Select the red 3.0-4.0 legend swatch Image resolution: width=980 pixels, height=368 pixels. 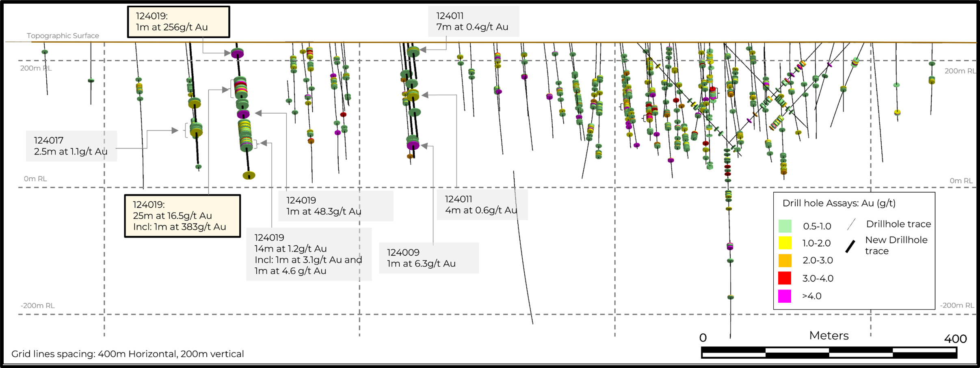point(785,278)
